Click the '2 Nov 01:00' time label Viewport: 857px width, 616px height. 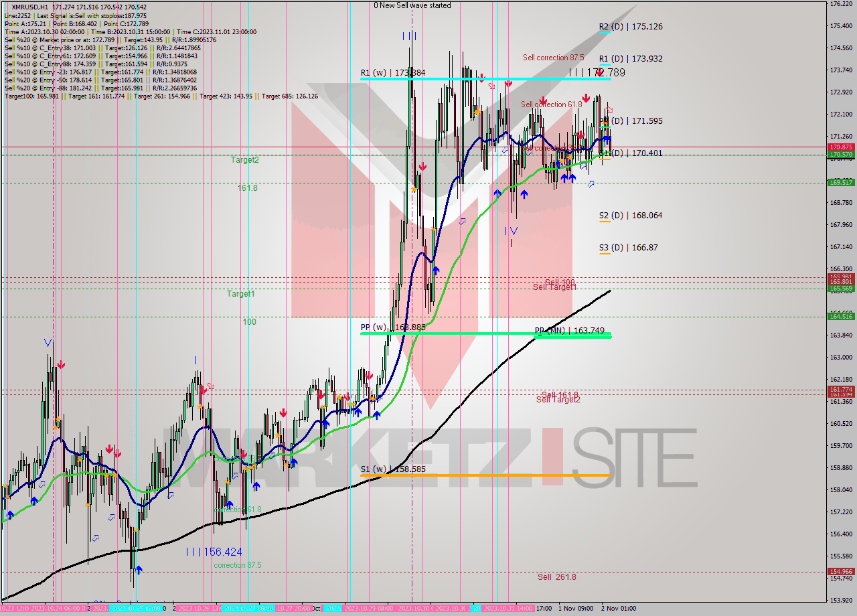(619, 609)
